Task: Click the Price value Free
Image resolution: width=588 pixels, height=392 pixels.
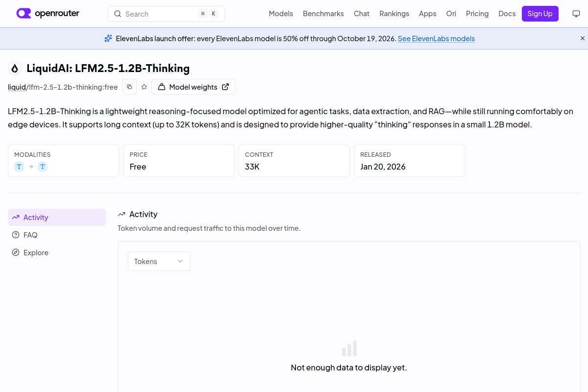Action: tap(138, 167)
